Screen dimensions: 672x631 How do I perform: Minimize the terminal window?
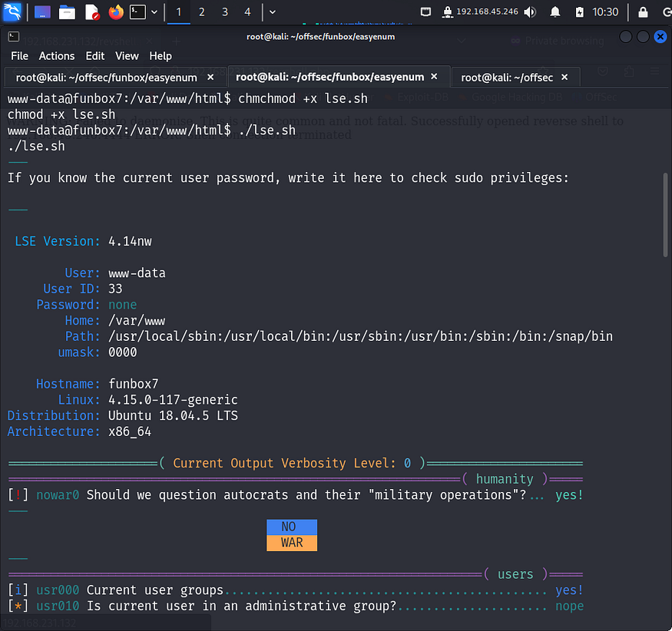(626, 37)
